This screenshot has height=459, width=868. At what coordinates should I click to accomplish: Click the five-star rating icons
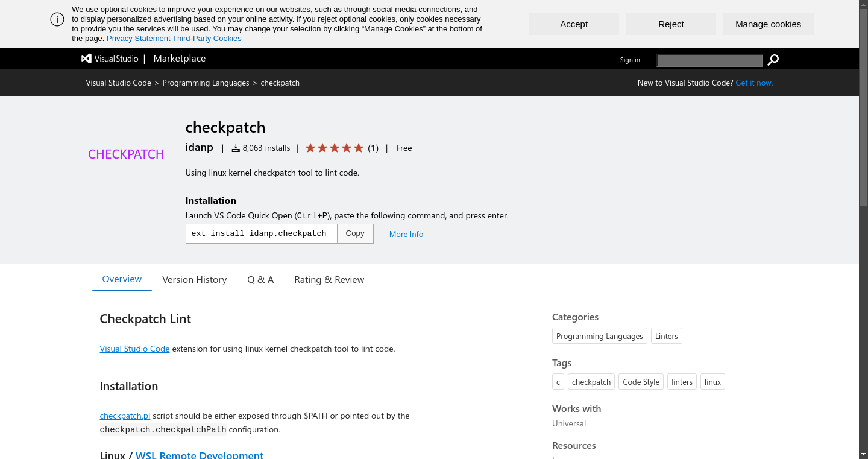point(335,148)
